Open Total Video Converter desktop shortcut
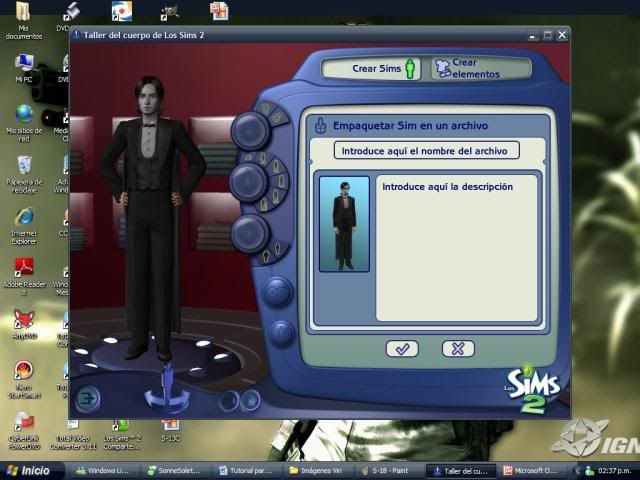 pyautogui.click(x=73, y=435)
